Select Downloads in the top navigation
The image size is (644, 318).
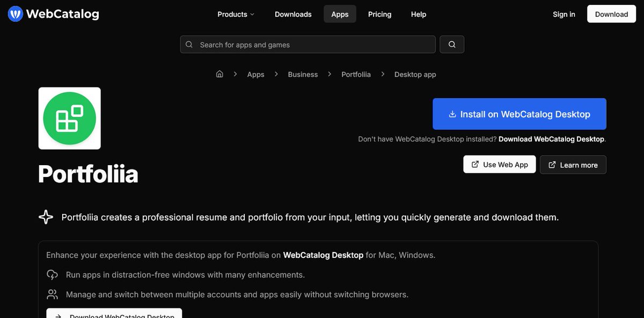tap(293, 14)
